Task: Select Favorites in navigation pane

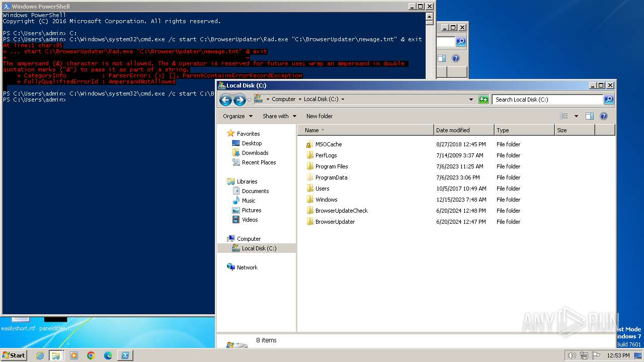Action: tap(248, 134)
